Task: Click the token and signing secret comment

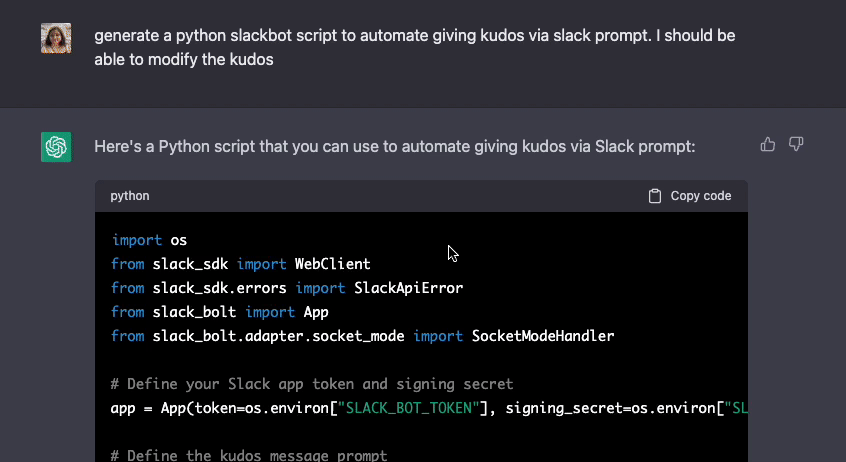Action: click(312, 384)
